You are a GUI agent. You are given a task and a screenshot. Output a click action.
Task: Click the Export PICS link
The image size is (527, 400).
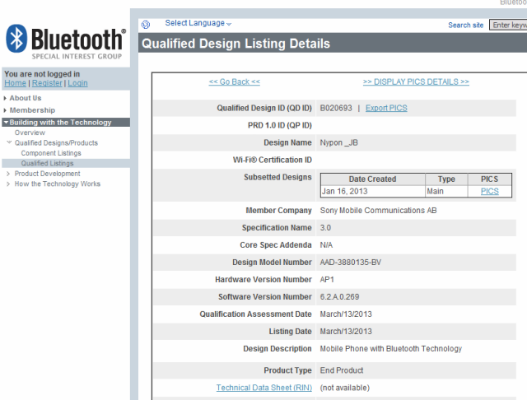[386, 108]
